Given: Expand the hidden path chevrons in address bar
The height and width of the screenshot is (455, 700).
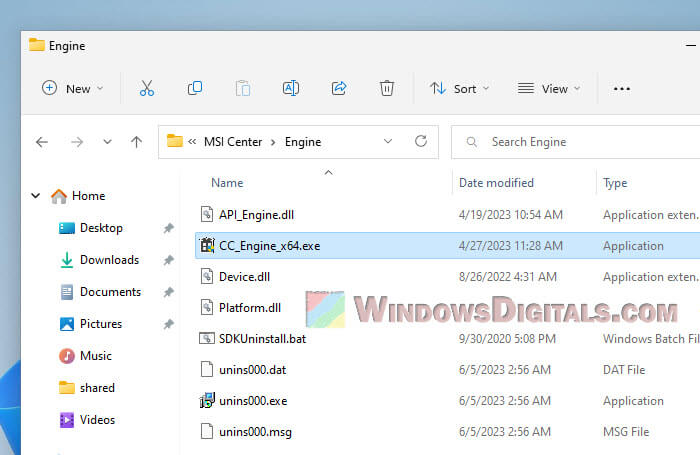Looking at the screenshot, I should 192,142.
